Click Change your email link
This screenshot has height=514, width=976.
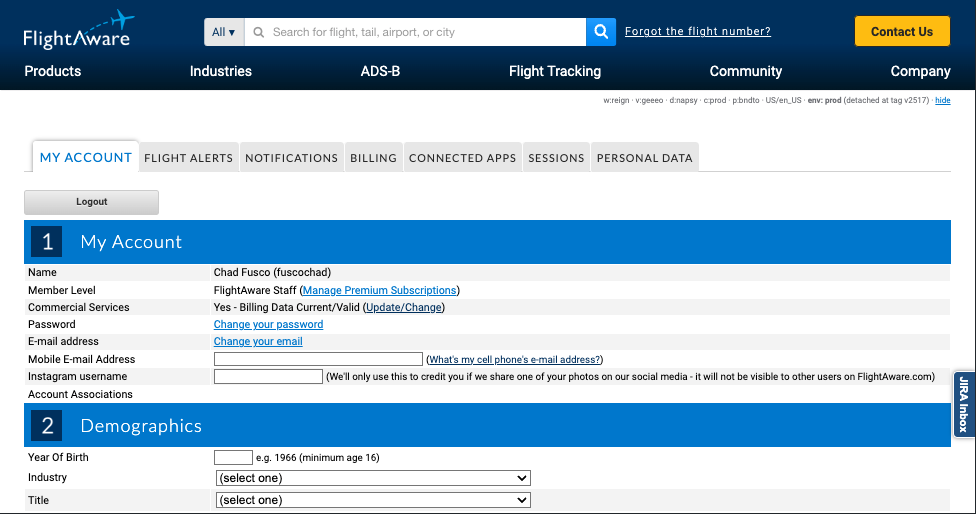pos(258,341)
